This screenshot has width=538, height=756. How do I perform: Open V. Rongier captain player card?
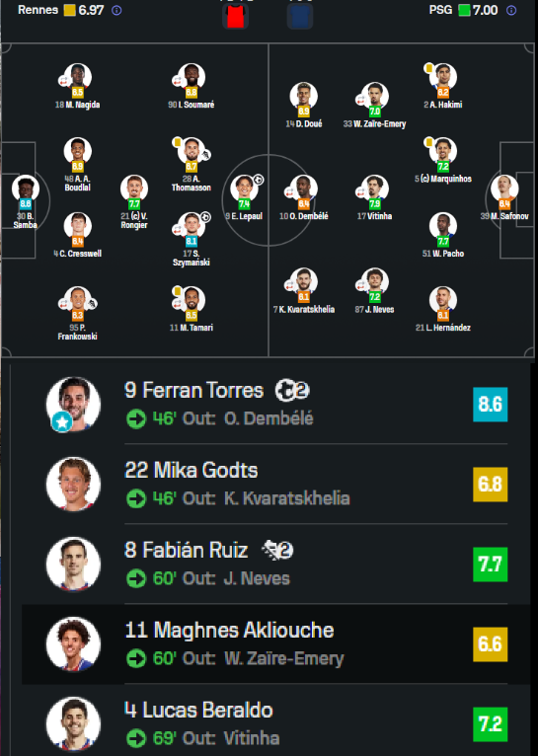coord(134,201)
